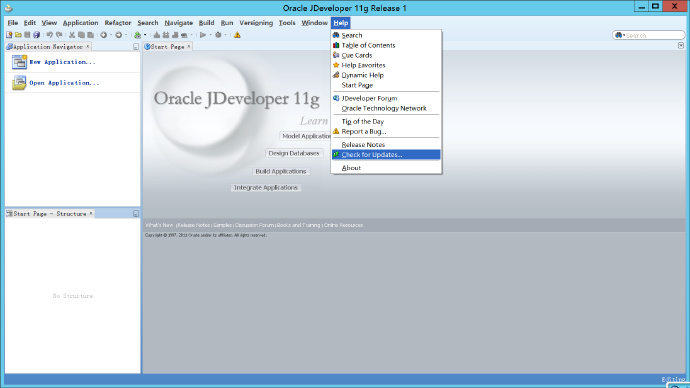Screen dimensions: 690x388
Task: Choose Dynamic Help menu entry
Action: [x=386, y=75]
